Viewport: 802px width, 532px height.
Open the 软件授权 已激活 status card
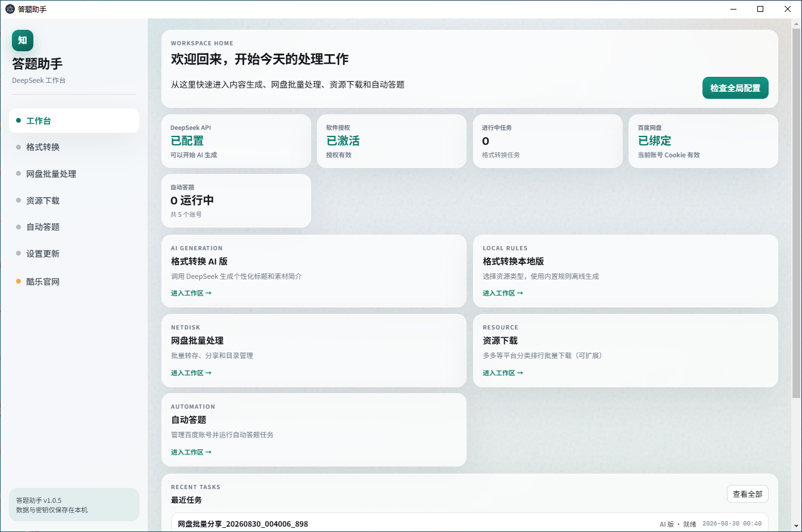391,141
